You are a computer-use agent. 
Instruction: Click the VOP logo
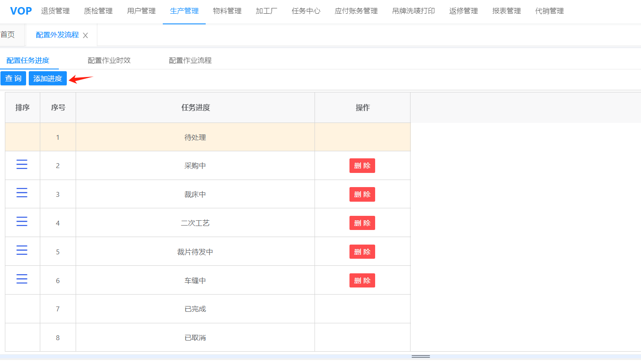(21, 11)
